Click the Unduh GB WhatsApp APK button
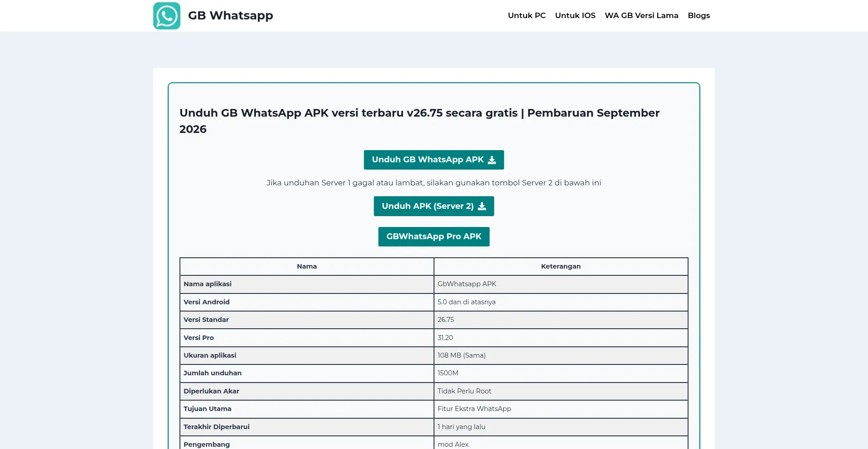This screenshot has height=449, width=868. 434,160
